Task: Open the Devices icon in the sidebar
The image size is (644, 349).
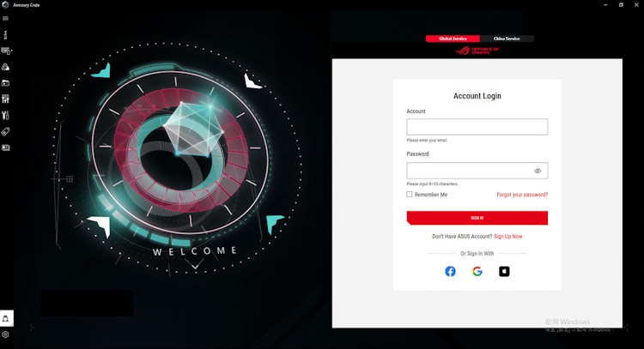Action: click(x=6, y=51)
